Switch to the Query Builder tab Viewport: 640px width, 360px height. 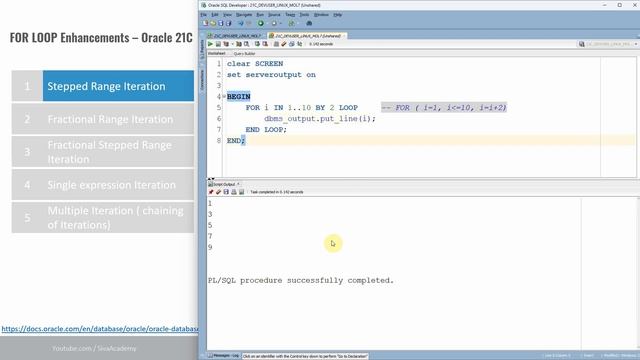click(x=244, y=53)
